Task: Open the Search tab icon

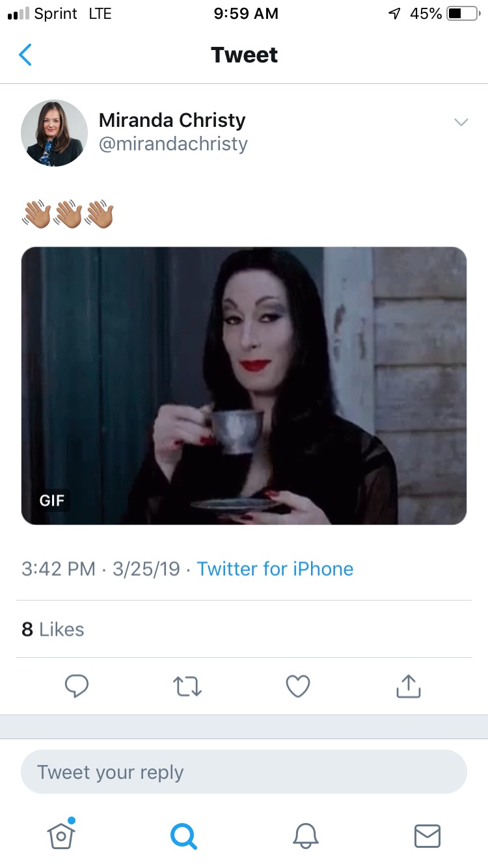Action: click(183, 835)
